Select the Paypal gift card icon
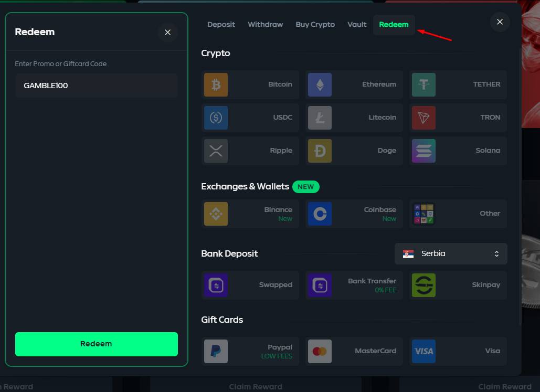 pyautogui.click(x=216, y=352)
